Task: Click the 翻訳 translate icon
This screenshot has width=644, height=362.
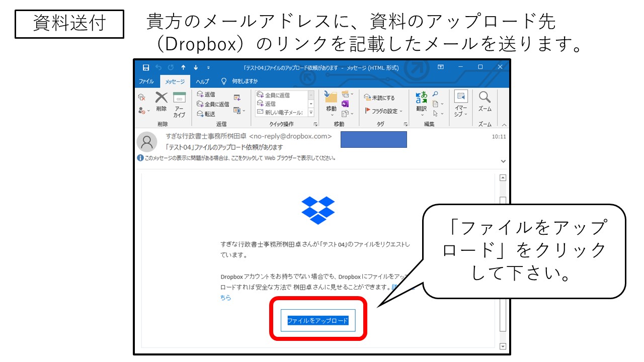Action: coord(421,101)
